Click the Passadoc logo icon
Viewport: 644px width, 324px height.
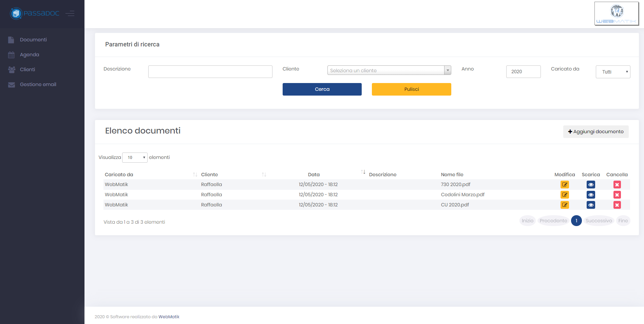point(16,13)
